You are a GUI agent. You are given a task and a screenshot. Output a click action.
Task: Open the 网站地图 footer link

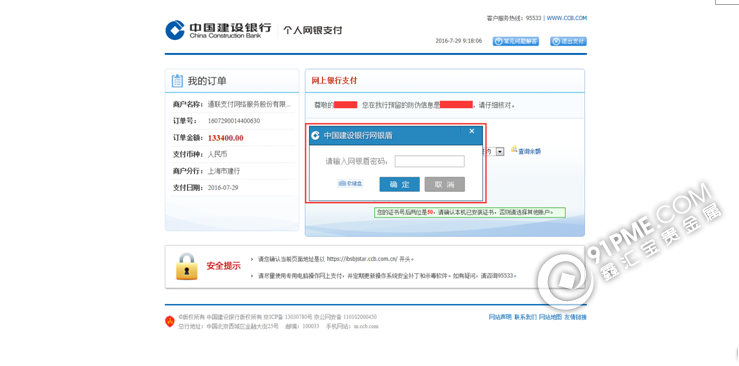[x=550, y=317]
